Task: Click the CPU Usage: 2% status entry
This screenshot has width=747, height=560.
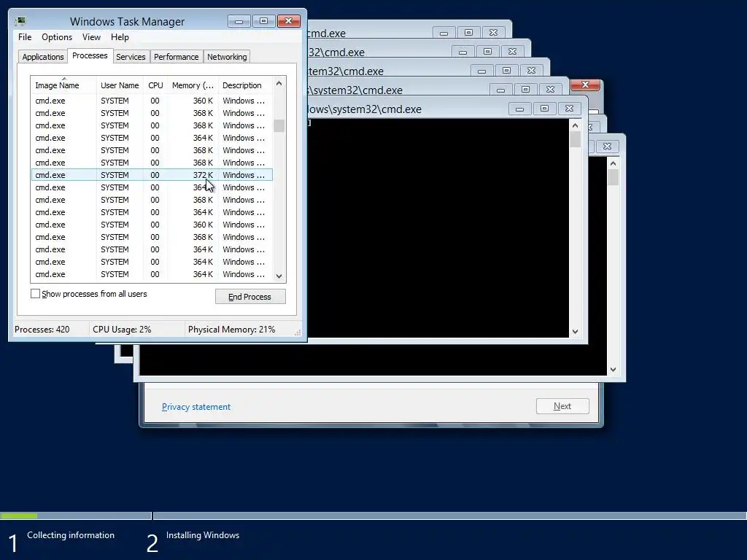Action: (122, 330)
